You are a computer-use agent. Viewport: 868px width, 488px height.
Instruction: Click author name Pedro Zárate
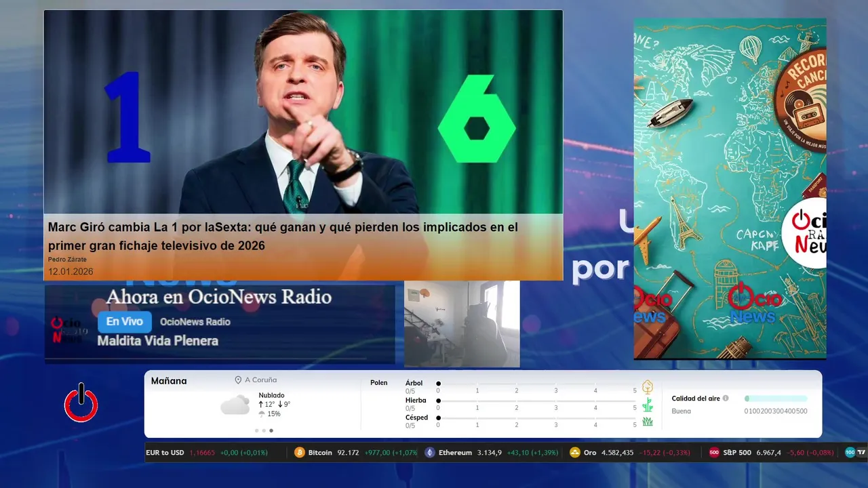click(x=67, y=260)
